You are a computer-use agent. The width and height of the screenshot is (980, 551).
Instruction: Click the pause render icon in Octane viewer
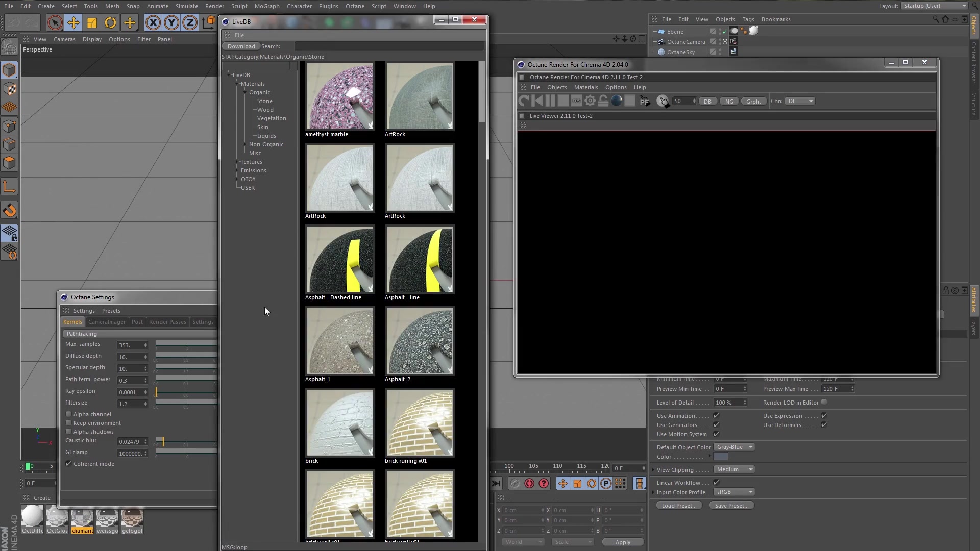[x=550, y=101]
